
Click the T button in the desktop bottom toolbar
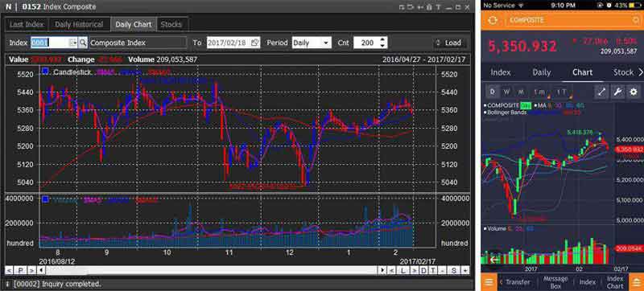tap(433, 271)
